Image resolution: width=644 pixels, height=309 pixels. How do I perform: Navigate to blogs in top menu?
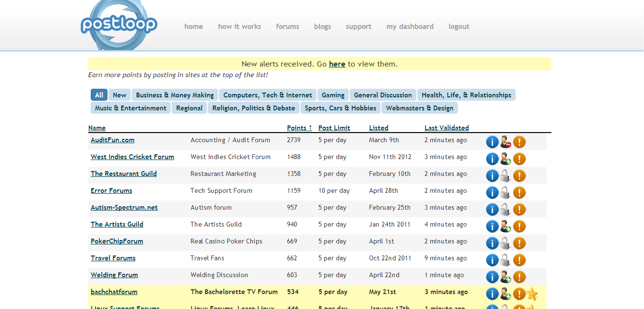tap(322, 27)
